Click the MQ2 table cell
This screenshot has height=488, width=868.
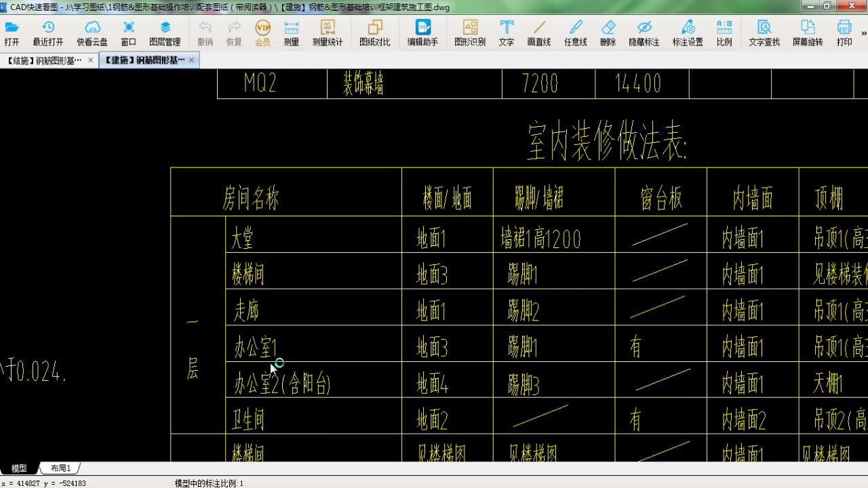[x=260, y=83]
